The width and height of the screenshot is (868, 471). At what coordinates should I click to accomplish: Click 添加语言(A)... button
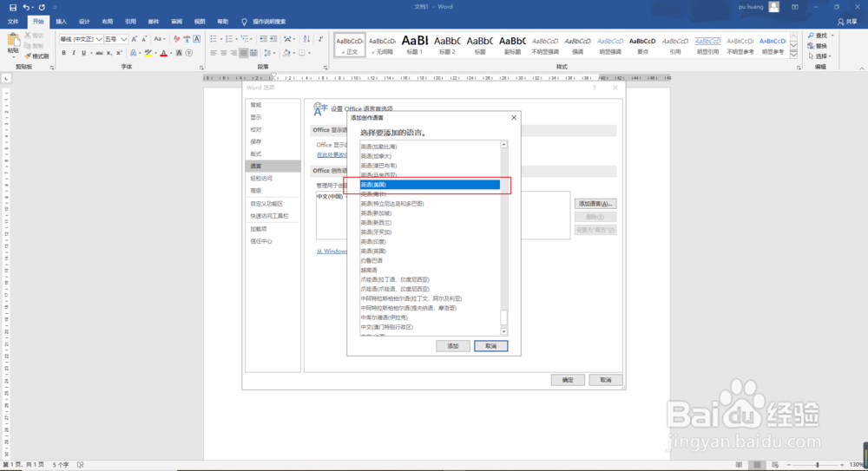coord(595,204)
